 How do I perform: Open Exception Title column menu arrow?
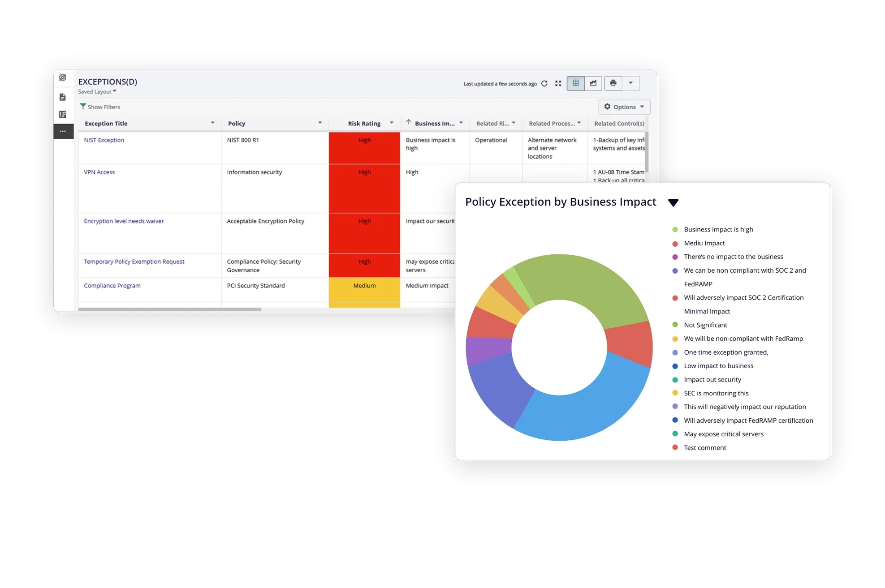[212, 123]
